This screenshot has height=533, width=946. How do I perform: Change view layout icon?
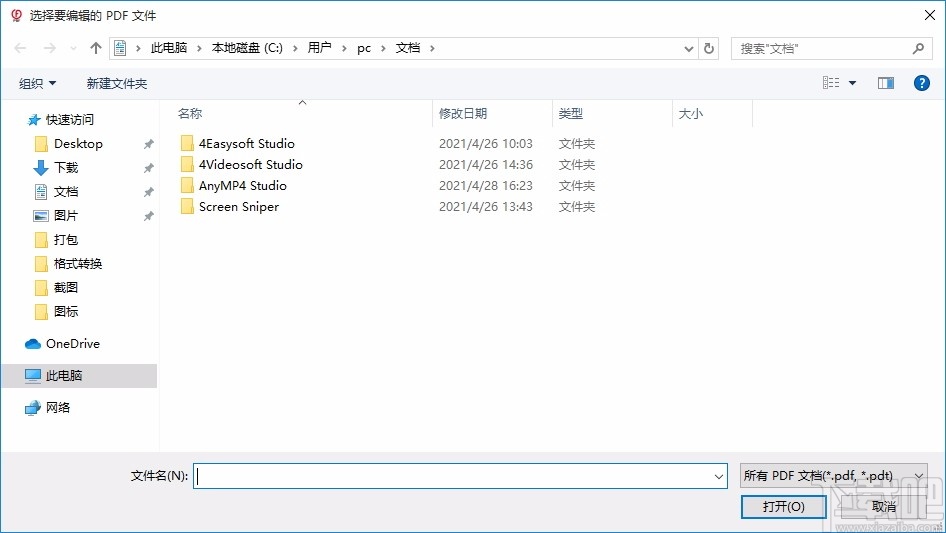[831, 83]
